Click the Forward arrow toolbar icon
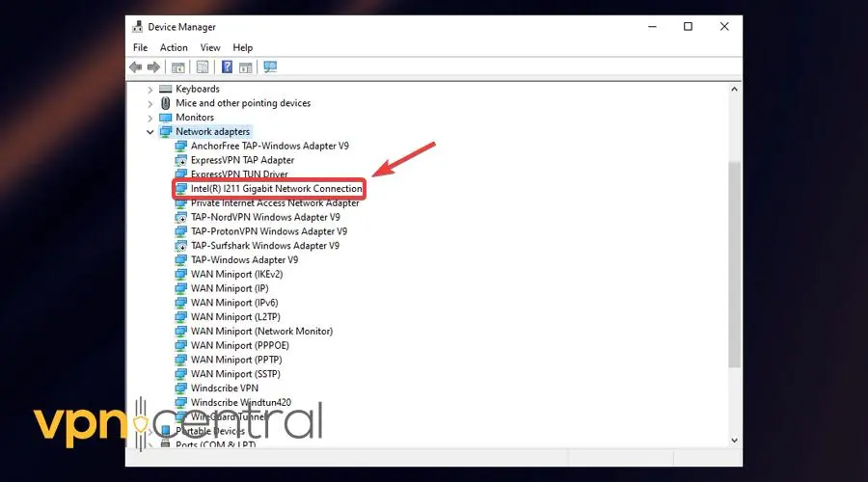The height and width of the screenshot is (482, 868). [x=153, y=67]
